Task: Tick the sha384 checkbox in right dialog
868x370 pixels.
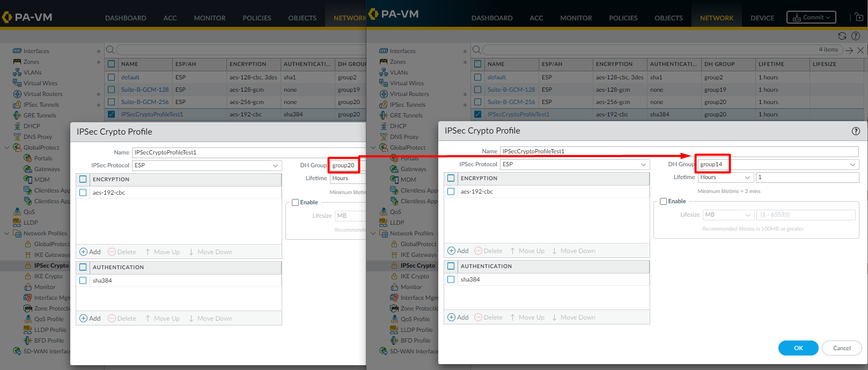Action: [x=451, y=279]
